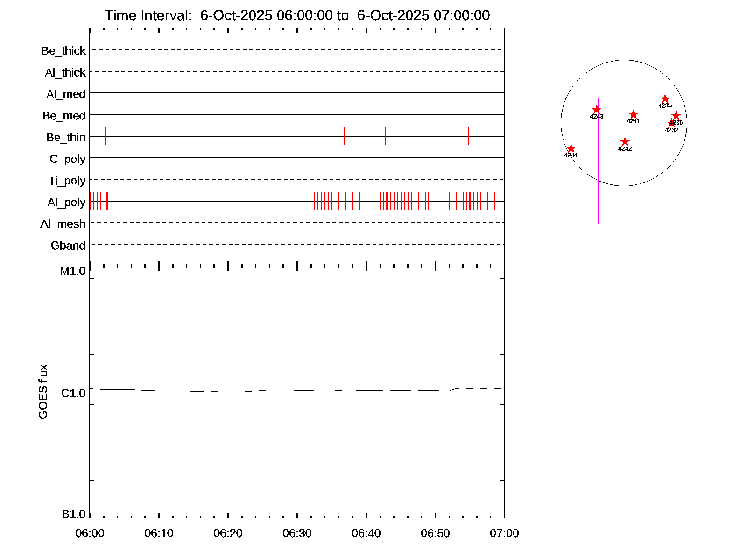Select the star marker above label 4235
The width and height of the screenshot is (747, 560).
[665, 99]
